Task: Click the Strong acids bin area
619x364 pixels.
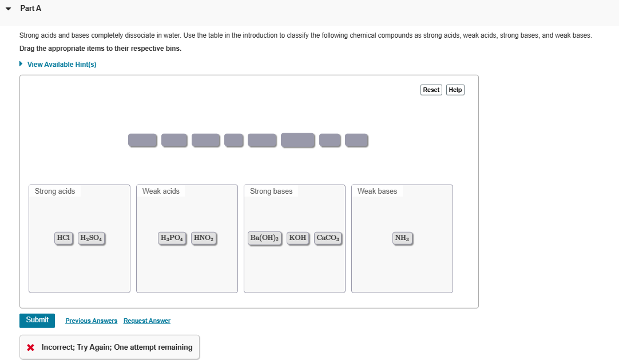Action: point(79,269)
